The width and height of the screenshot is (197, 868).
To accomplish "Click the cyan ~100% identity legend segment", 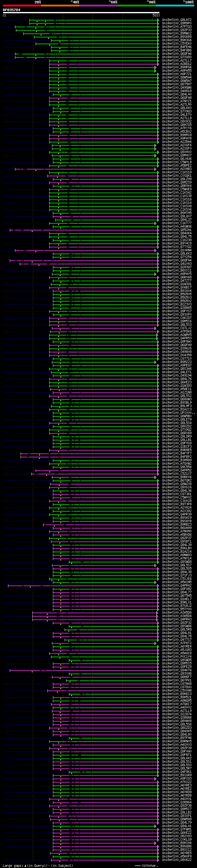I will coord(175,6).
